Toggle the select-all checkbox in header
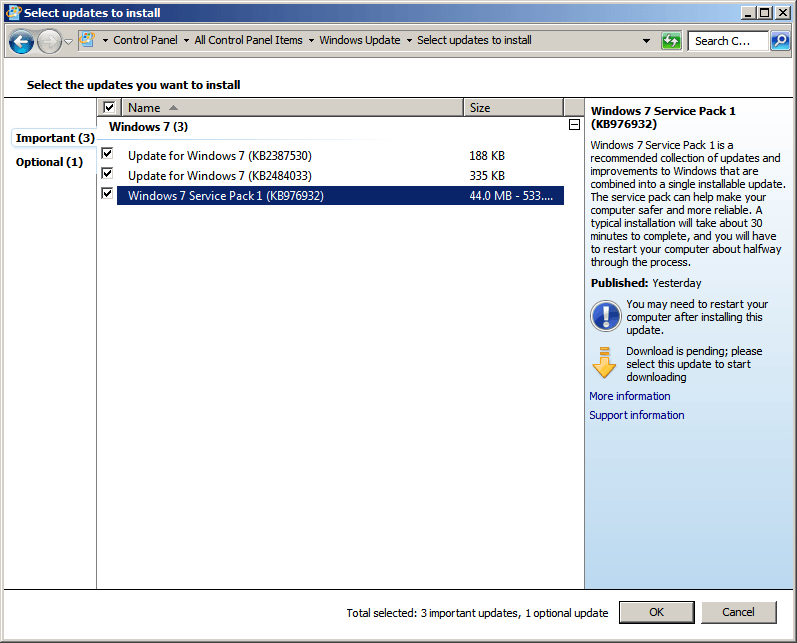The width and height of the screenshot is (797, 643). pyautogui.click(x=109, y=107)
